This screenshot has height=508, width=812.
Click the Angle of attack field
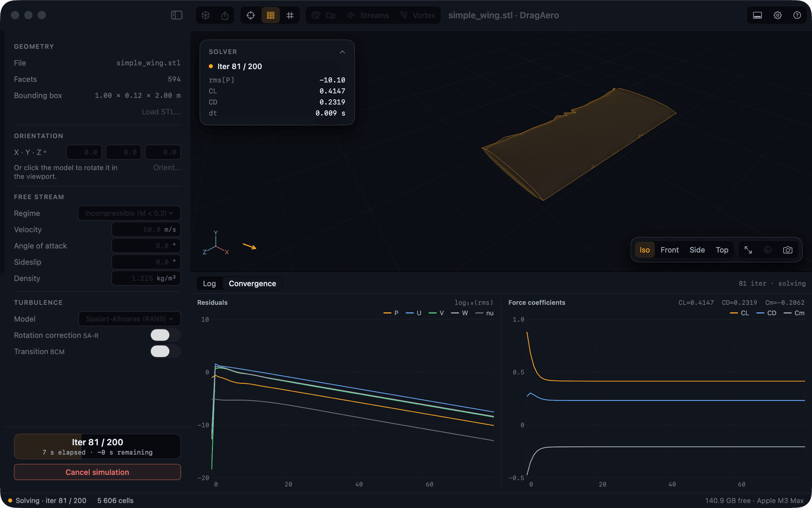(146, 246)
